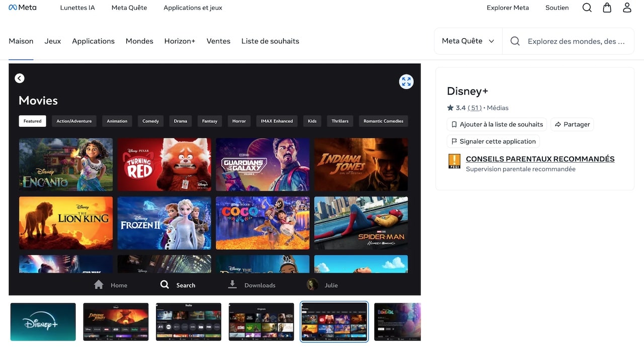Click the Meta logo

tap(23, 8)
